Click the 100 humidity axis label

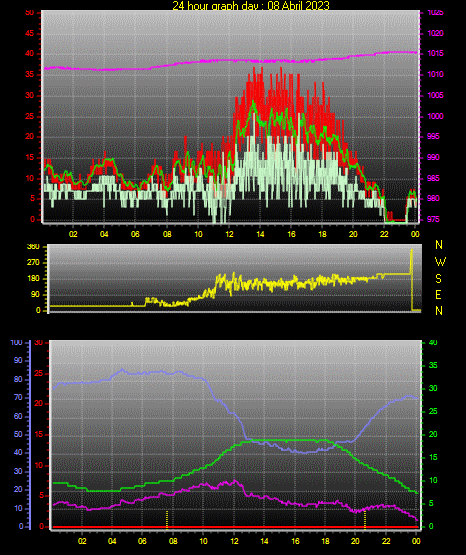tap(16, 343)
